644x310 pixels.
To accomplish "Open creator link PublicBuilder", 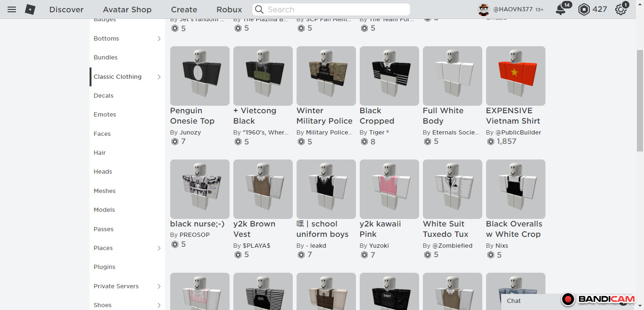I will point(518,133).
